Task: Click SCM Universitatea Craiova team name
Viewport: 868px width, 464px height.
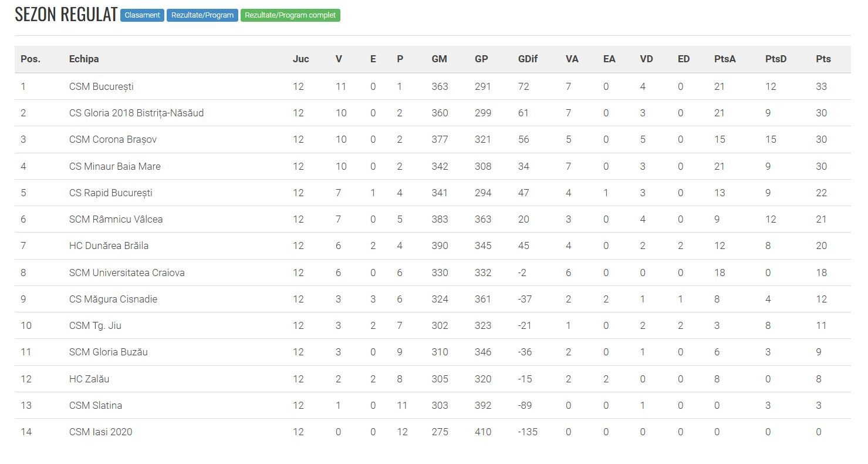Action: point(127,273)
